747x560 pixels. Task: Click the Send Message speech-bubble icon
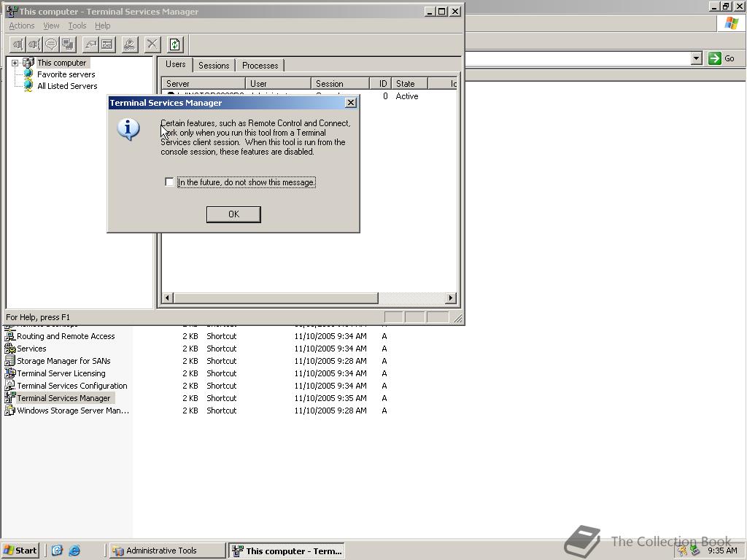51,44
